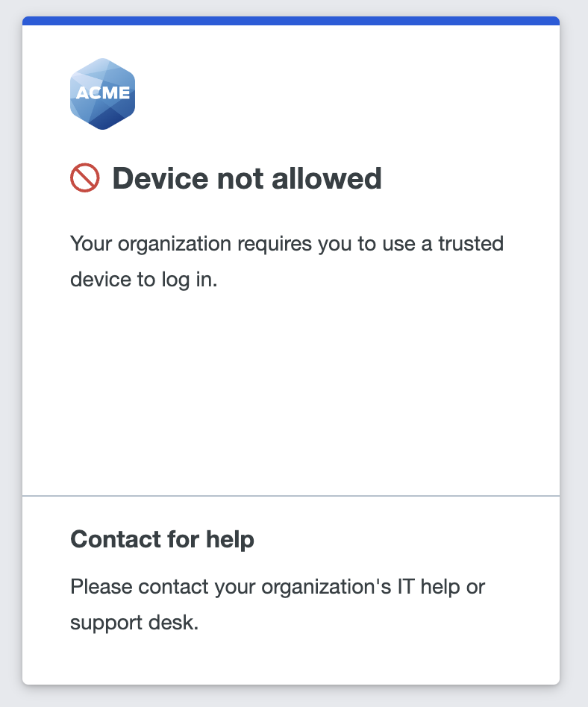
Task: Click the word "Device" in the heading
Action: [154, 179]
